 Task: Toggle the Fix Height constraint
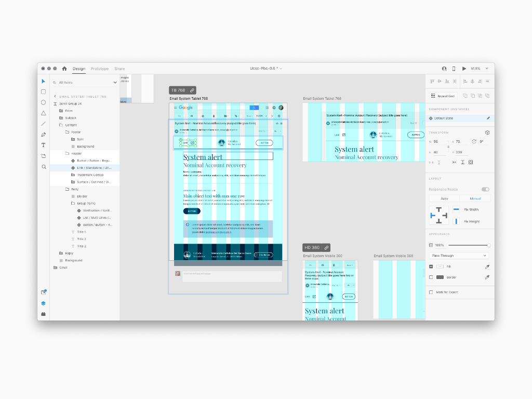456,221
